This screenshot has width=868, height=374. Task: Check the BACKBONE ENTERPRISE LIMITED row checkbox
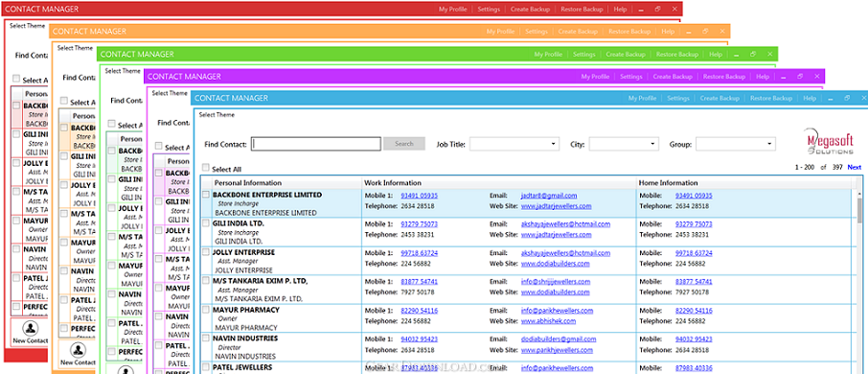(x=206, y=195)
